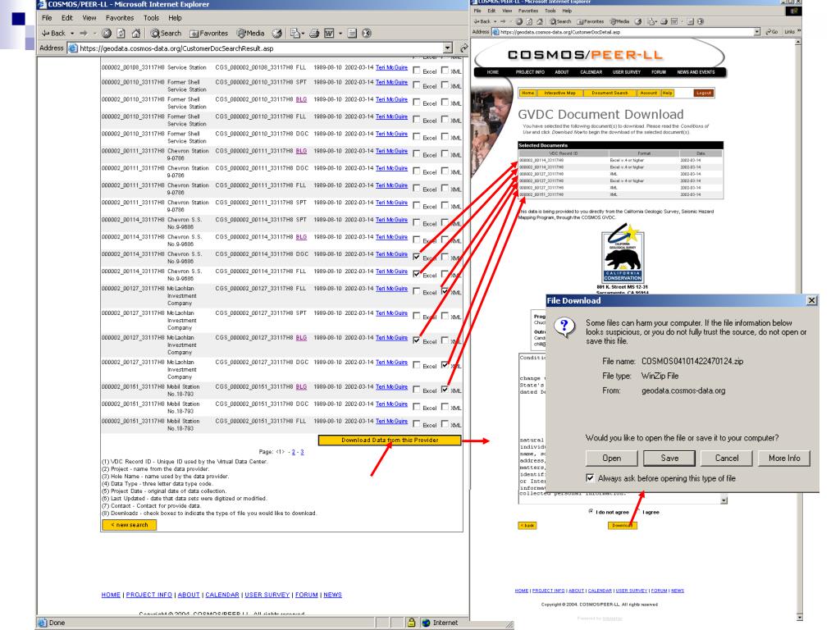
Task: Open Favorites in the right browser toolbar
Action: (x=591, y=21)
